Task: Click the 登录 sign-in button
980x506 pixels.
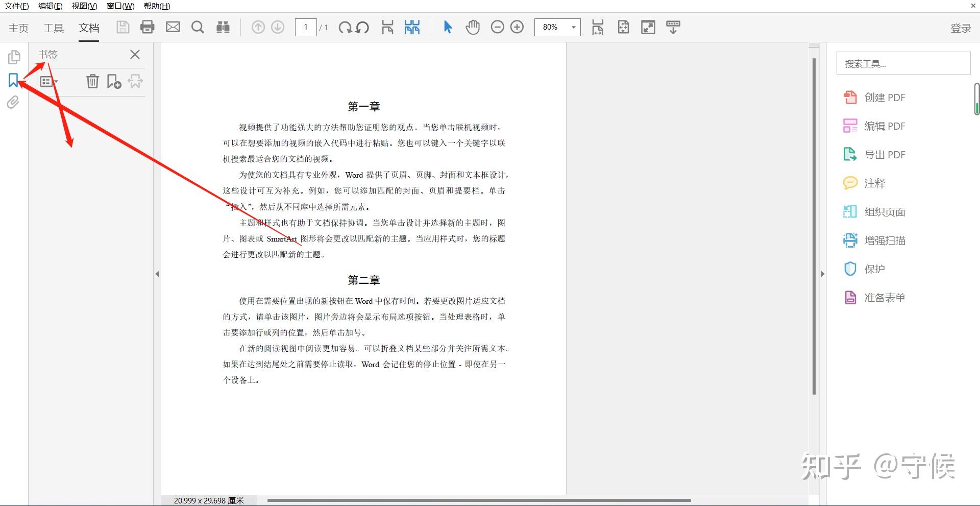Action: [961, 28]
